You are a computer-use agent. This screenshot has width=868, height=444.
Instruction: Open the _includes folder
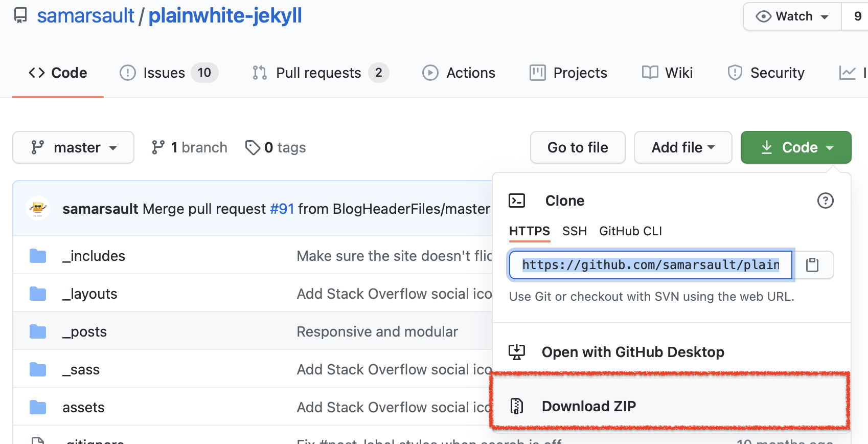coord(94,256)
